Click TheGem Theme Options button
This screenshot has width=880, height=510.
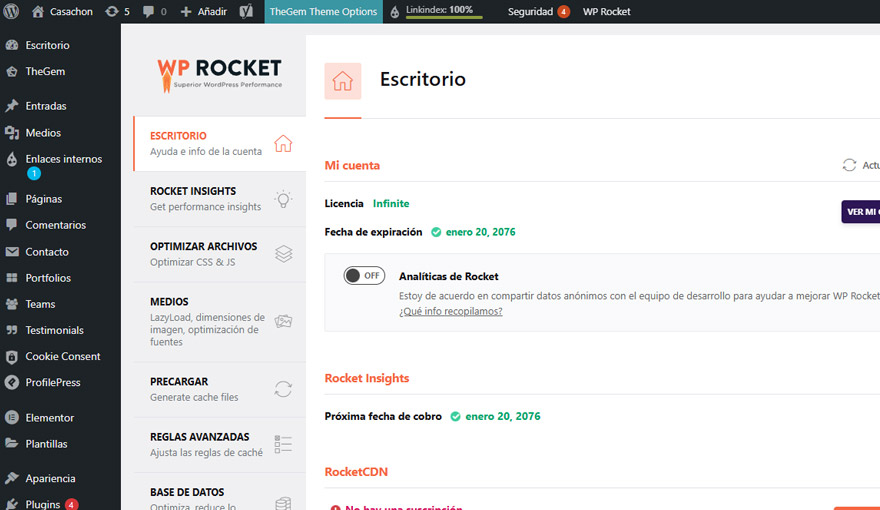coord(323,12)
